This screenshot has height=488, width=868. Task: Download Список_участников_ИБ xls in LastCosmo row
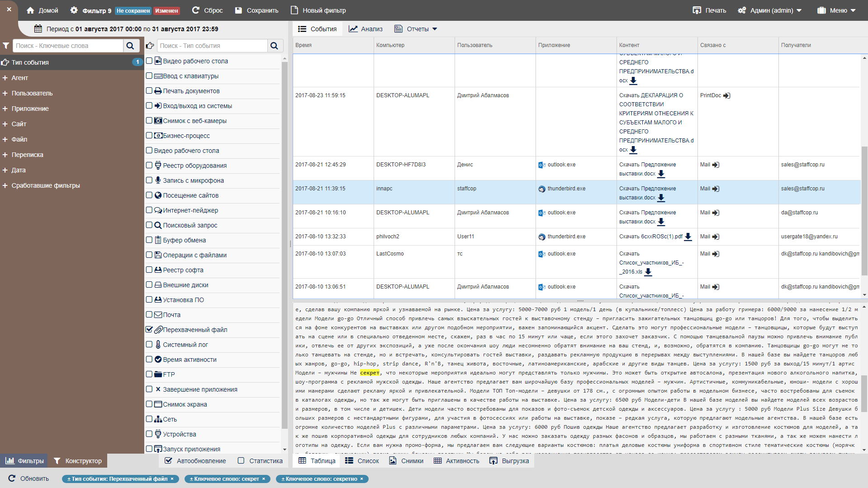pos(648,272)
